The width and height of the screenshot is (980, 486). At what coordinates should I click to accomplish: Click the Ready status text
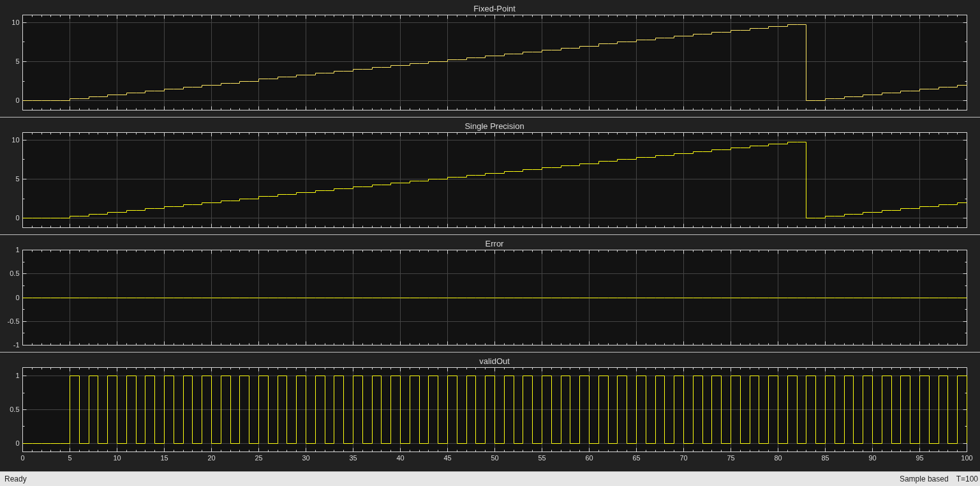(x=15, y=479)
